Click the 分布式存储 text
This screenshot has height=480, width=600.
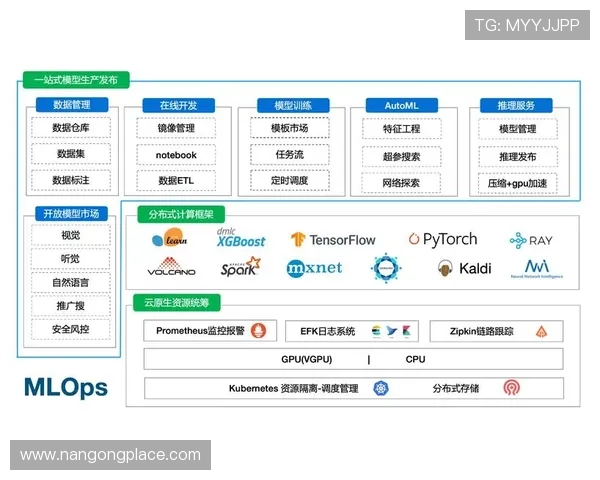coord(456,389)
